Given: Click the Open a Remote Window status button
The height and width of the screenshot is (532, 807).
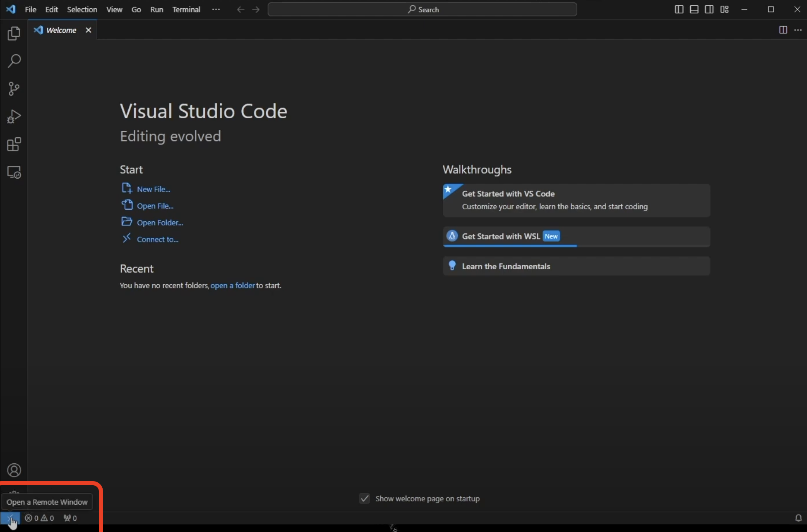Looking at the screenshot, I should tap(10, 518).
